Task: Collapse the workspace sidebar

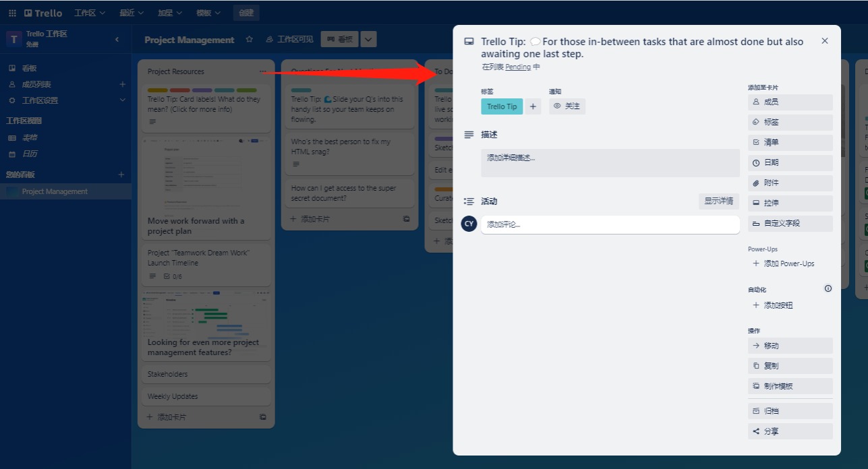Action: (117, 39)
